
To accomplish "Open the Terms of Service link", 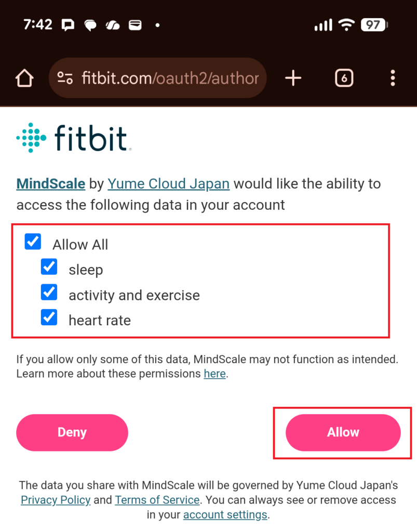I will tap(157, 500).
